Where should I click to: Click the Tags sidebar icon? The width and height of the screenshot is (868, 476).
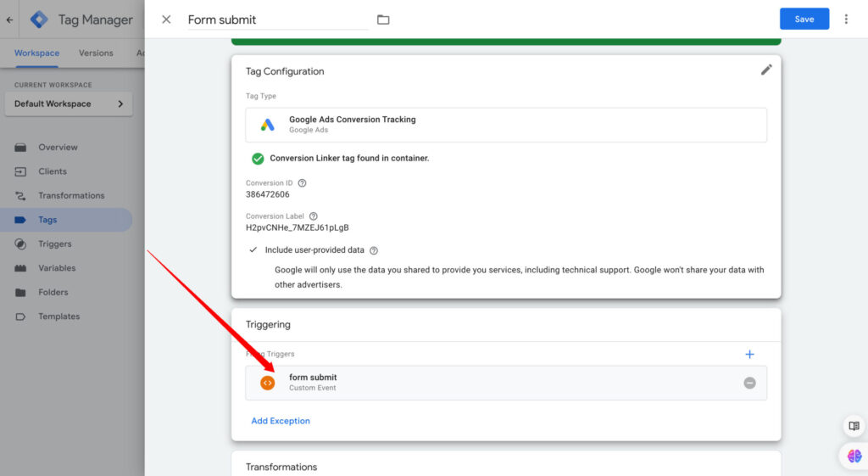pyautogui.click(x=20, y=220)
